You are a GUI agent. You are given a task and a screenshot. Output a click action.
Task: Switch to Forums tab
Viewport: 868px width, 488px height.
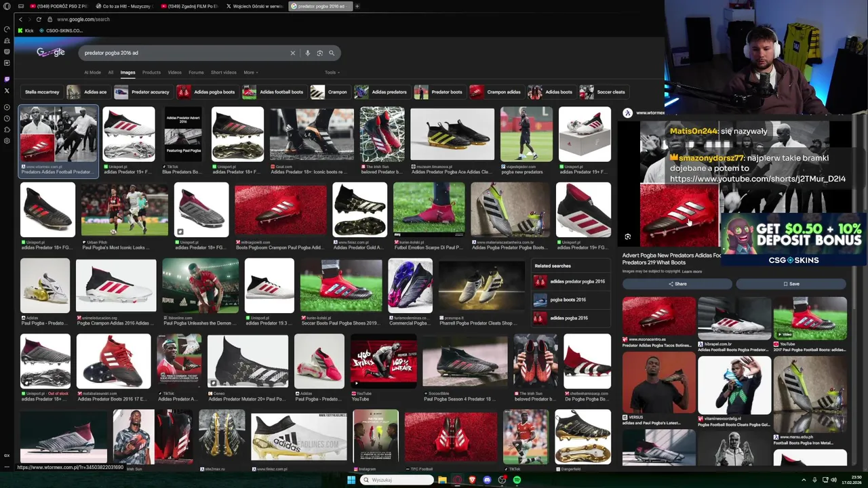click(x=196, y=73)
